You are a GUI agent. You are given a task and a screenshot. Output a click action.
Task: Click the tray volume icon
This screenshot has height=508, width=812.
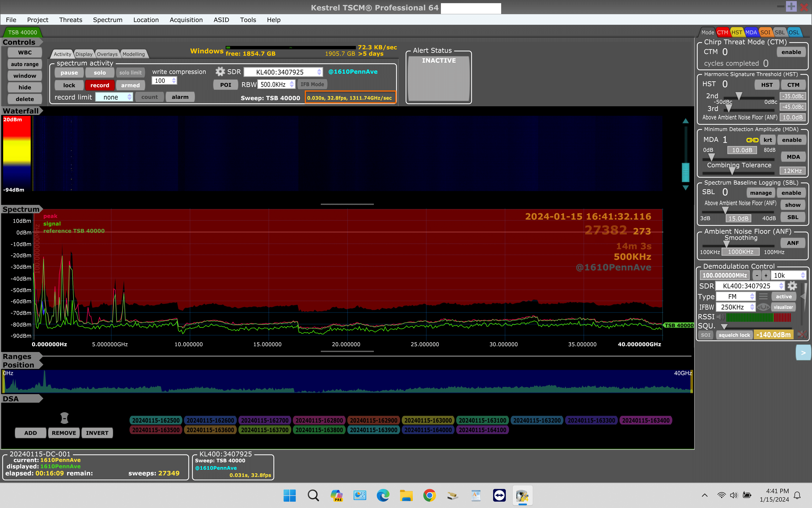tap(734, 495)
